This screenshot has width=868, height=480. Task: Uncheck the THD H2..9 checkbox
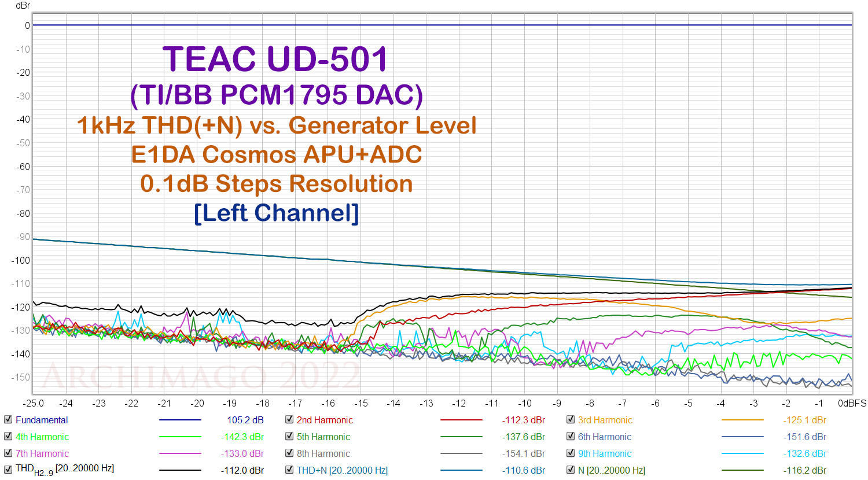click(x=8, y=470)
